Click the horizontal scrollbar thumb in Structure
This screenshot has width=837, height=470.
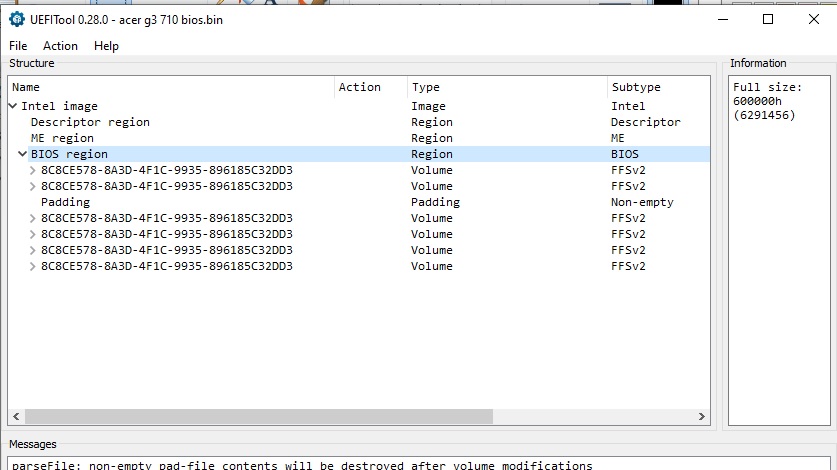tap(258, 416)
